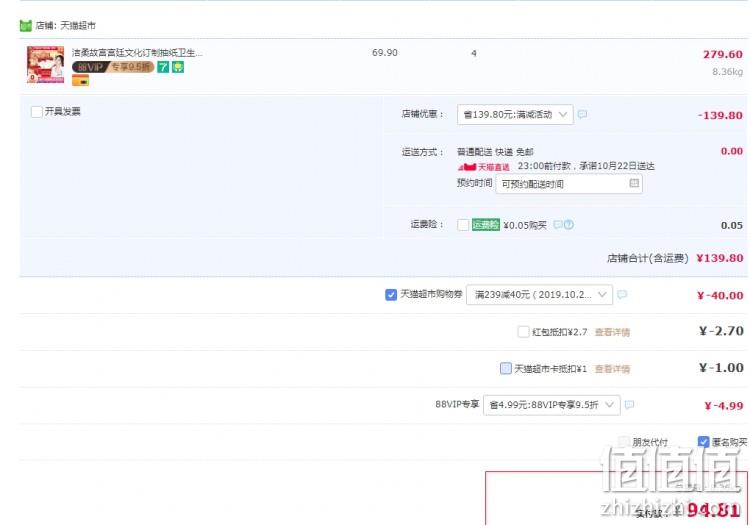The image size is (750, 525).
Task: Open 查看详情 for 天猫超市卡抵扣
Action: click(x=612, y=369)
